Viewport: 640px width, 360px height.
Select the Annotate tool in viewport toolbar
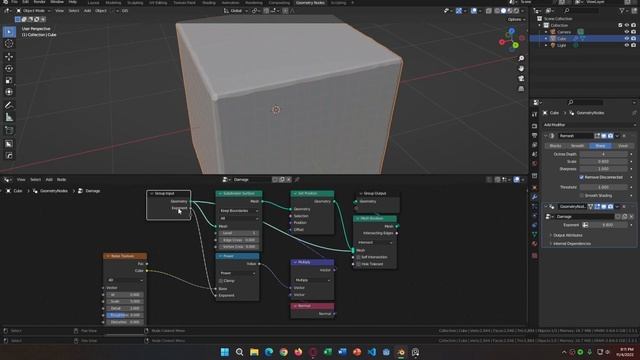tap(9, 105)
